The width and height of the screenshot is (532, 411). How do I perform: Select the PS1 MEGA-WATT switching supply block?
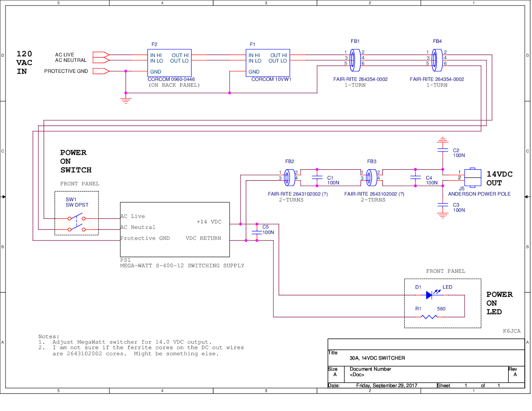point(175,229)
